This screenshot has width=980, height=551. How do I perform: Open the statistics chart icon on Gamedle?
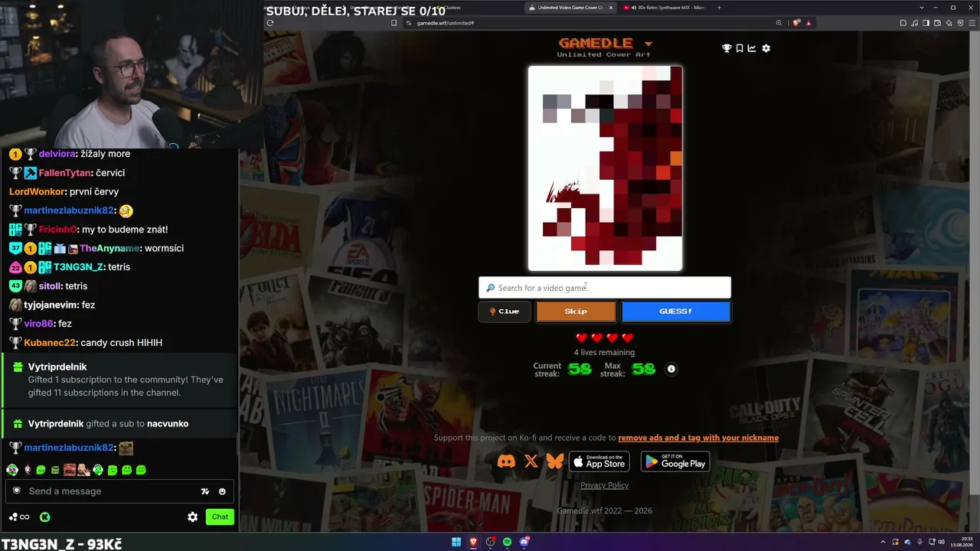coord(752,48)
